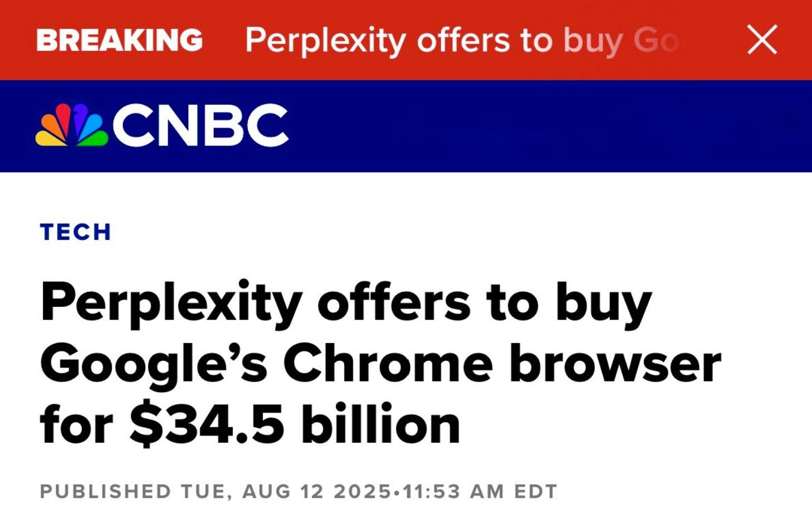Click the green peacock feather on the logo
This screenshot has height=528, width=812.
pyautogui.click(x=95, y=138)
